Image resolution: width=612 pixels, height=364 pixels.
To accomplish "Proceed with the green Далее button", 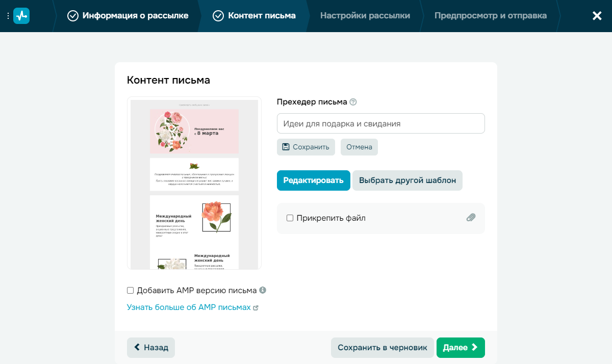I will [x=461, y=348].
